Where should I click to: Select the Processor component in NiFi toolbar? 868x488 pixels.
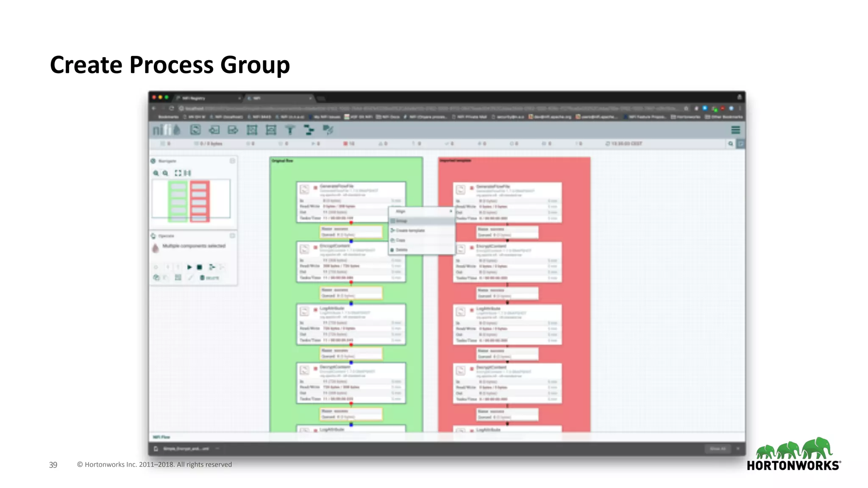(x=195, y=130)
